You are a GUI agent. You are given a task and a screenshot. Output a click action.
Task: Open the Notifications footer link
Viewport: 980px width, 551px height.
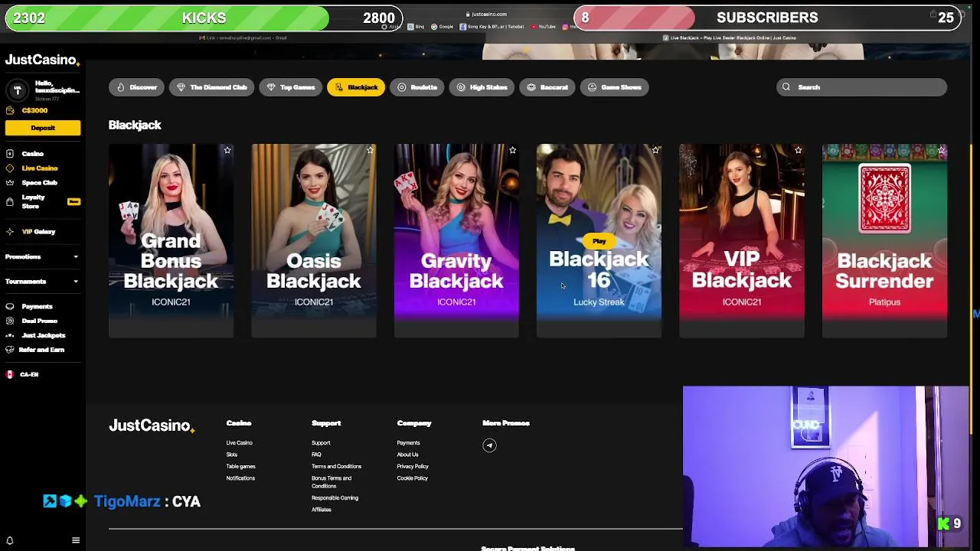tap(240, 478)
